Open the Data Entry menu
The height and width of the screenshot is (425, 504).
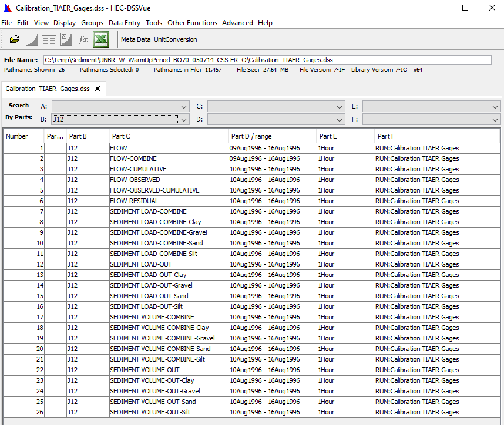pos(125,23)
